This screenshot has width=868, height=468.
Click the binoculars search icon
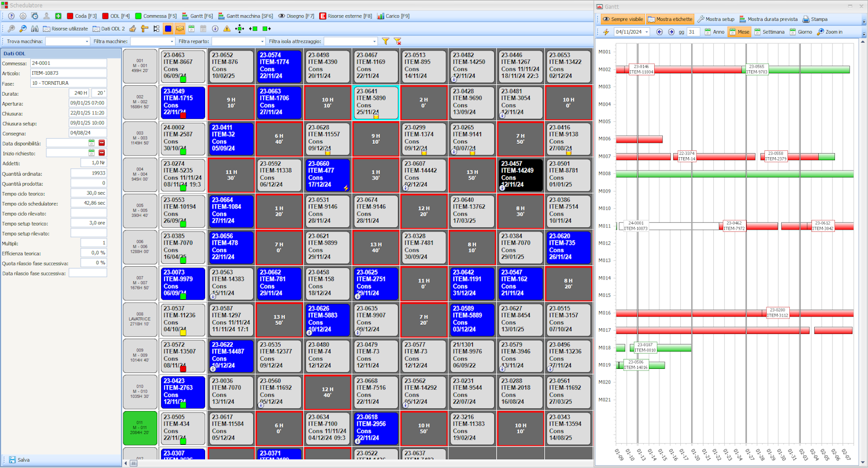35,28
